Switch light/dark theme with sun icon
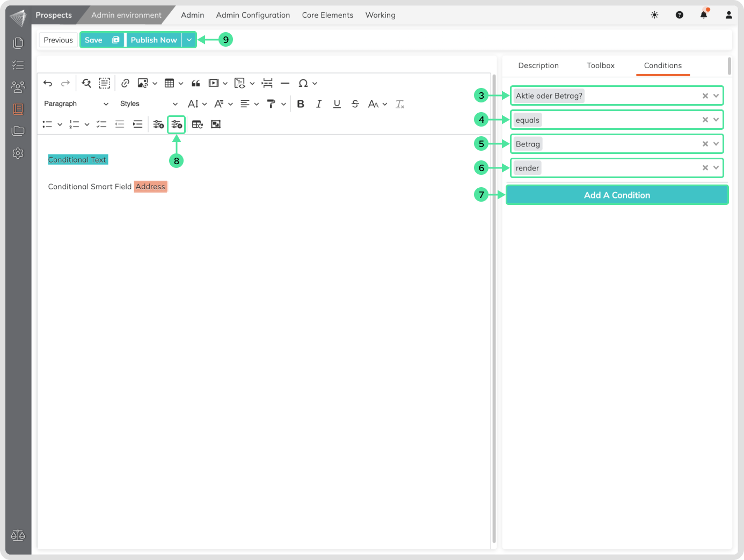This screenshot has width=744, height=560. tap(654, 15)
